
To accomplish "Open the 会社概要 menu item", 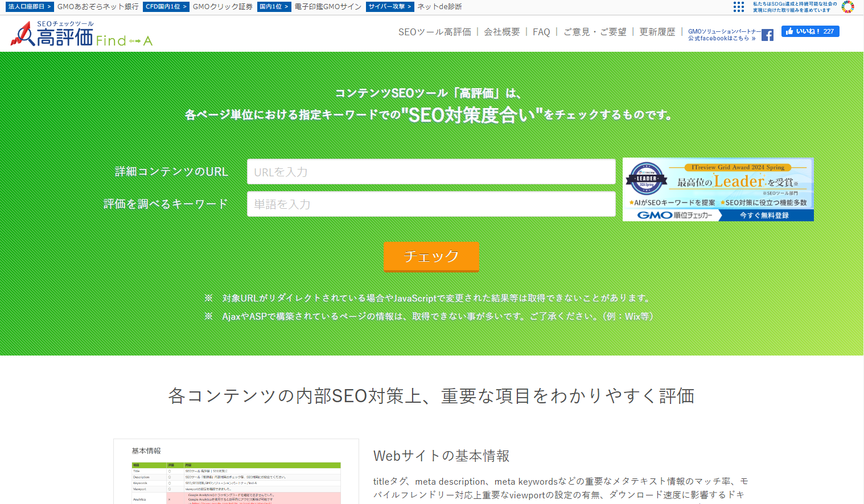I will click(502, 32).
